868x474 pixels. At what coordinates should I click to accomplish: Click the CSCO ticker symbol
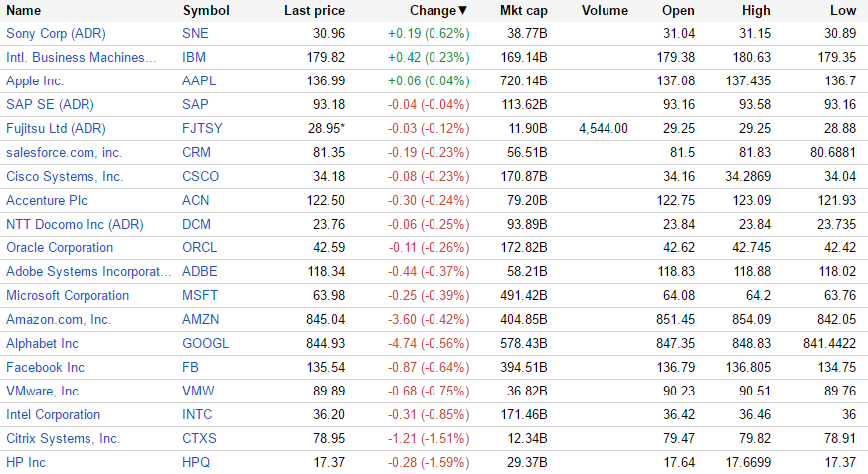(200, 176)
